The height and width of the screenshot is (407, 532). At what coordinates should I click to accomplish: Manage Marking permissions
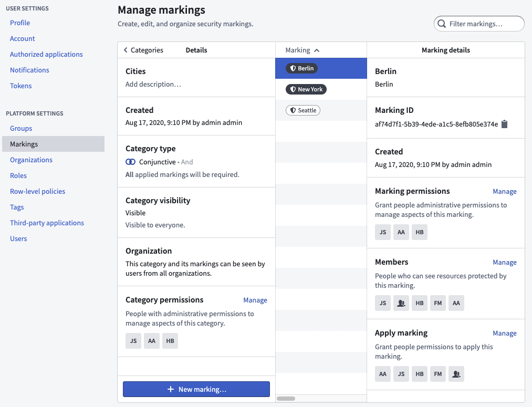coord(505,192)
